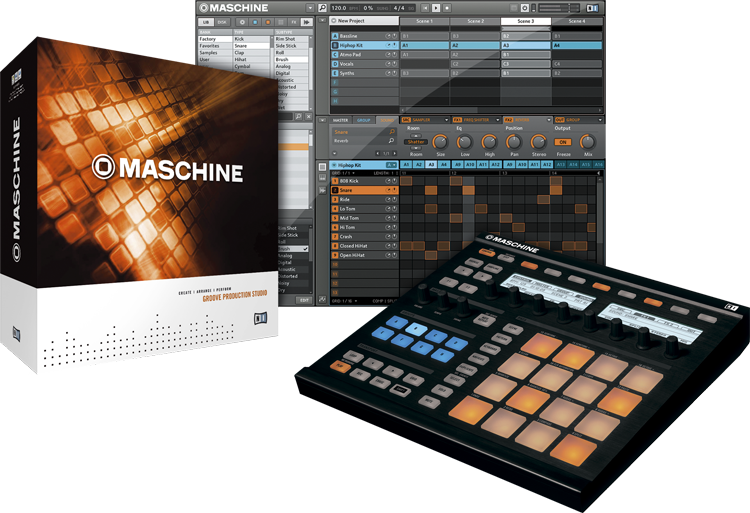Click the magnifier next to Snare slot
This screenshot has height=513, width=750.
[392, 131]
